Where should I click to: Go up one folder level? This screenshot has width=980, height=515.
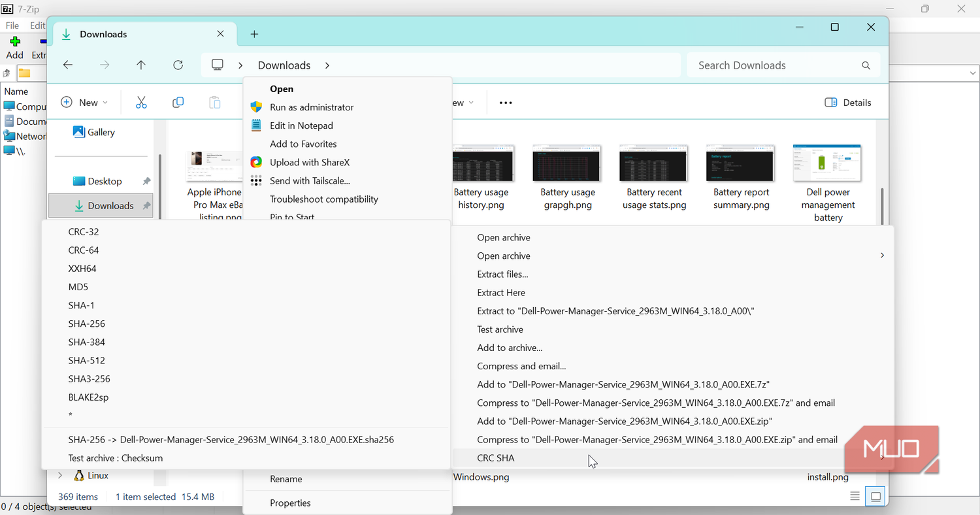(x=141, y=65)
